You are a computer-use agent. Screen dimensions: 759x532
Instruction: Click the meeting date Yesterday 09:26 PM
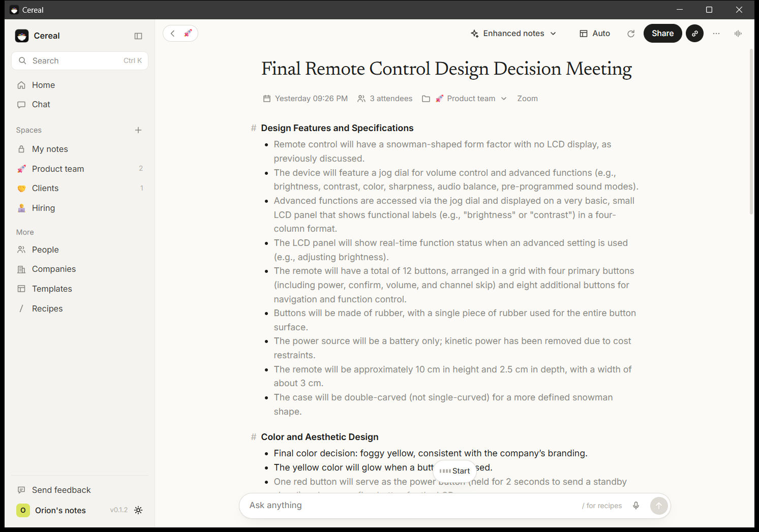(x=306, y=99)
